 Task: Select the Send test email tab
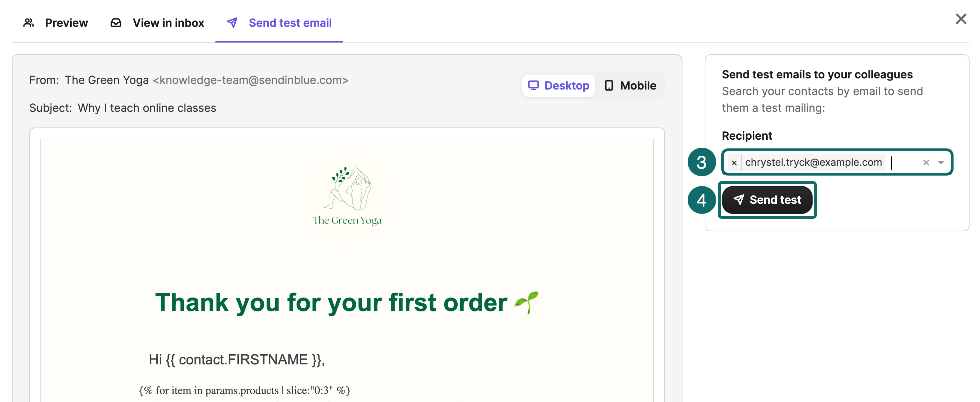coord(279,23)
